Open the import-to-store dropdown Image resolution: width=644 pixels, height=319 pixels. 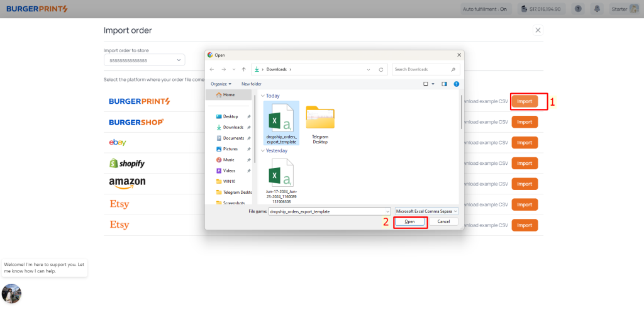[144, 60]
